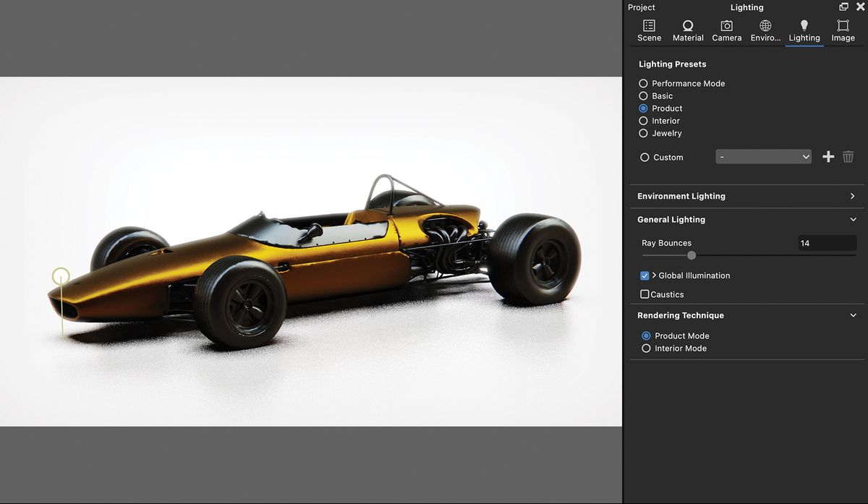Select the Lighting header tab
Image resolution: width=868 pixels, height=504 pixels.
click(x=747, y=7)
